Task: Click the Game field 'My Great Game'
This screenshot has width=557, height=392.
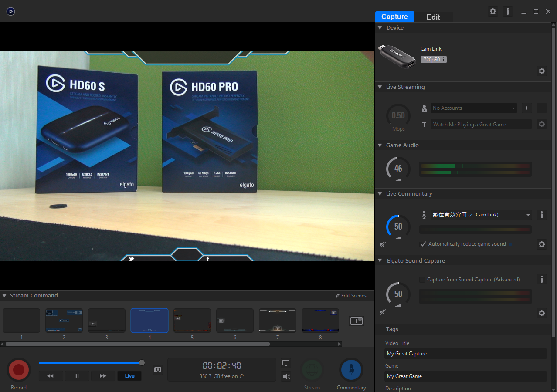Action: coord(466,376)
